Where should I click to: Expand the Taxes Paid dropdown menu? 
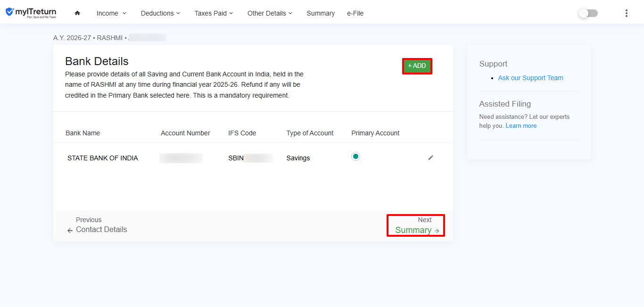coord(214,13)
